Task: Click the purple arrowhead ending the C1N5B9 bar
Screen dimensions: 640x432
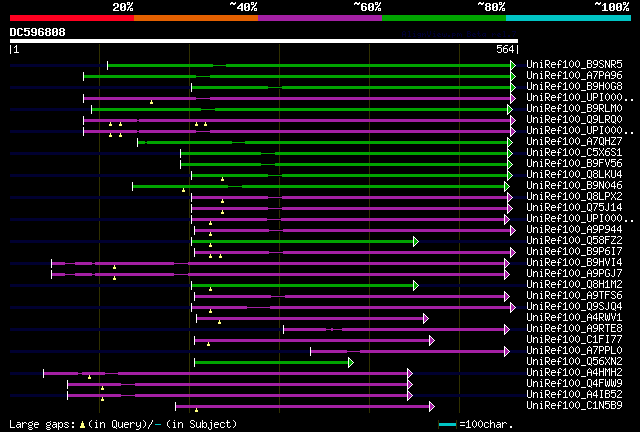Action: point(432,406)
